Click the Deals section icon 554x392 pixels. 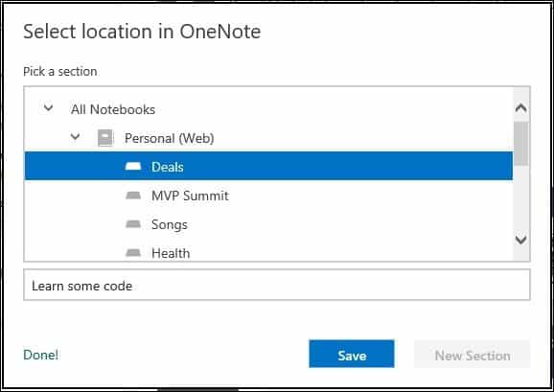tap(133, 166)
